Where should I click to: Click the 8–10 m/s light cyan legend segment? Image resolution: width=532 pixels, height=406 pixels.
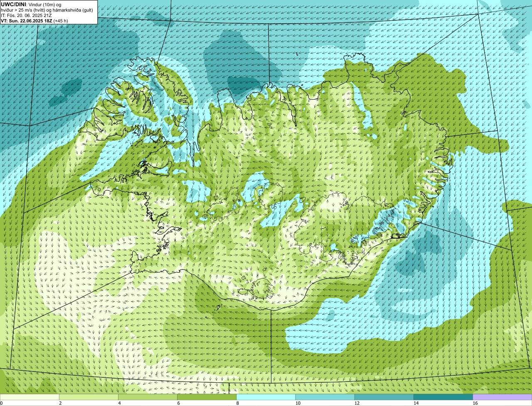coord(266,397)
